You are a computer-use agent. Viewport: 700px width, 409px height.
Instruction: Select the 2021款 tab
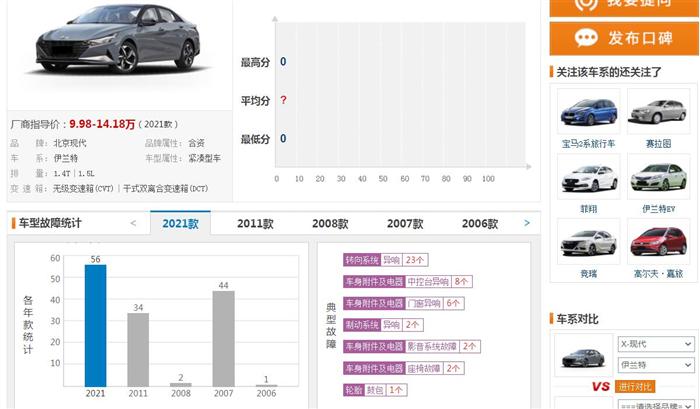coord(180,223)
